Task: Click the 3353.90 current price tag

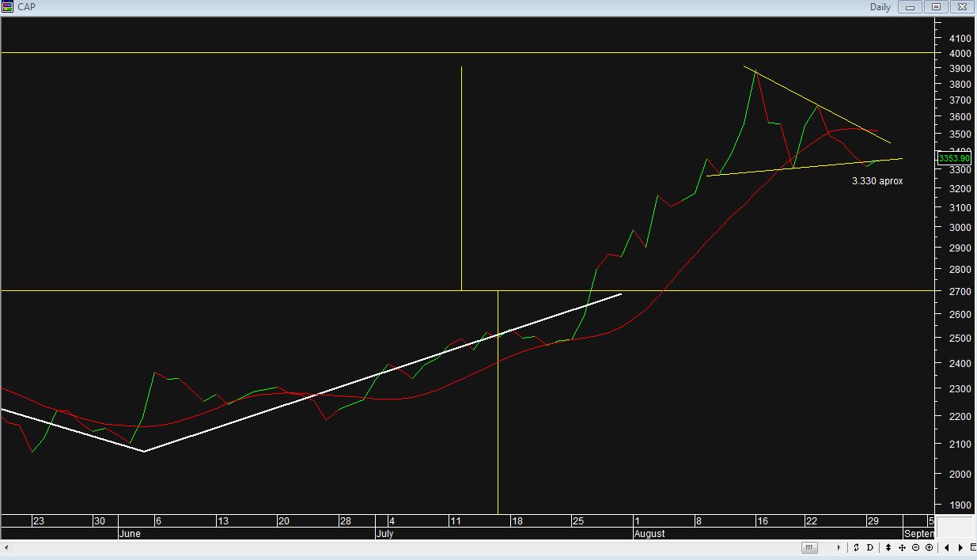Action: (x=954, y=159)
